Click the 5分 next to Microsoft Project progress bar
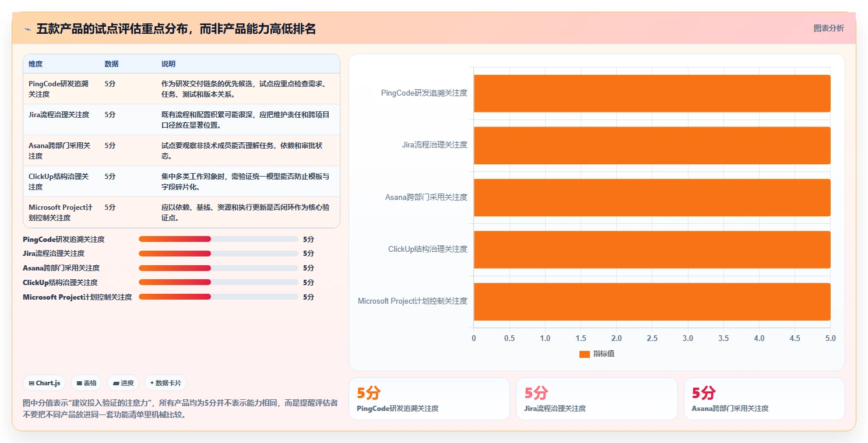This screenshot has height=443, width=868. [308, 297]
